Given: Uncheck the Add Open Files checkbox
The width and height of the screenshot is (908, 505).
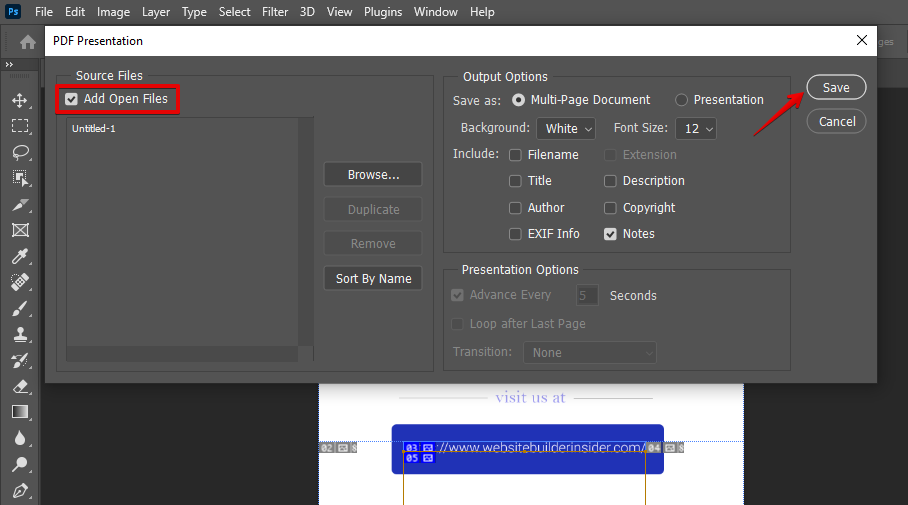Looking at the screenshot, I should [x=72, y=99].
